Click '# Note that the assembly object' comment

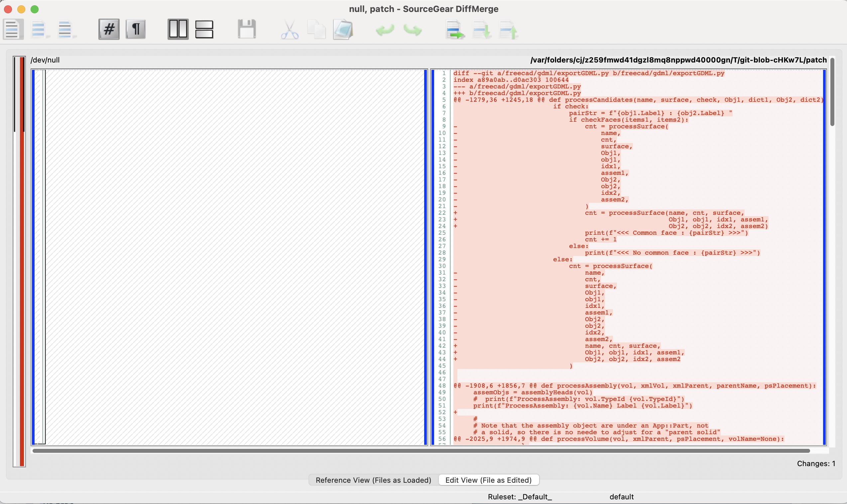(x=591, y=426)
